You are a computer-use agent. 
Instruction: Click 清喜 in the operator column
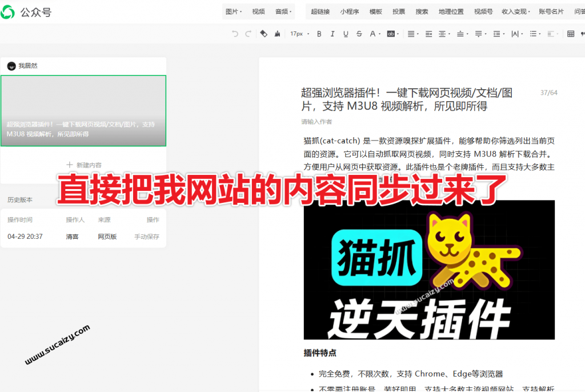click(x=72, y=237)
